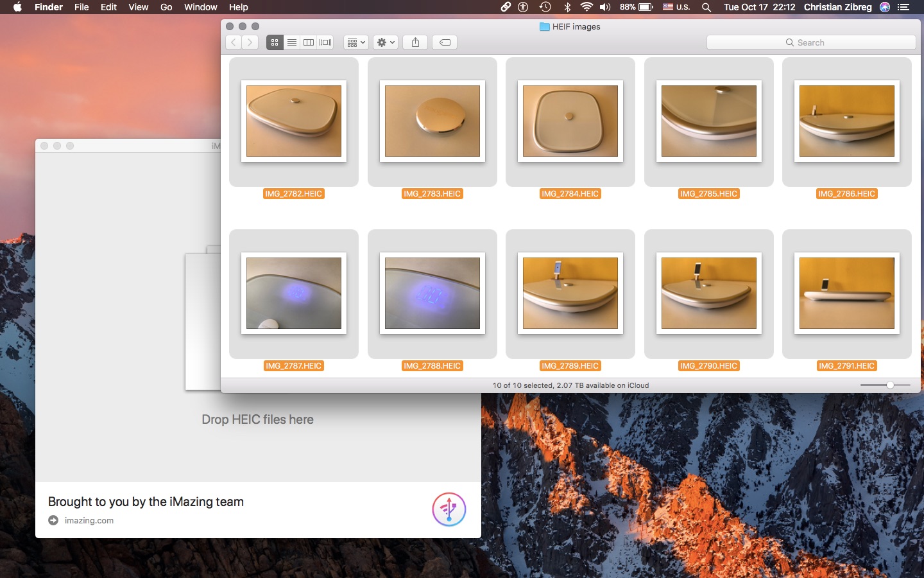924x578 pixels.
Task: Open the File menu
Action: click(x=81, y=7)
